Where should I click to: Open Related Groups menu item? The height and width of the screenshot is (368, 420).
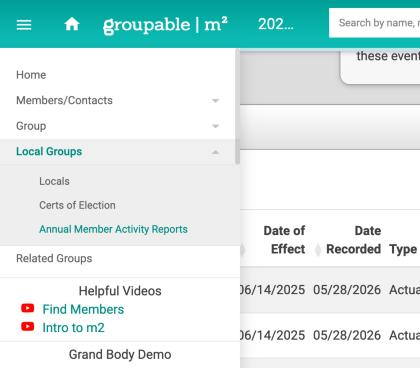[x=54, y=258]
